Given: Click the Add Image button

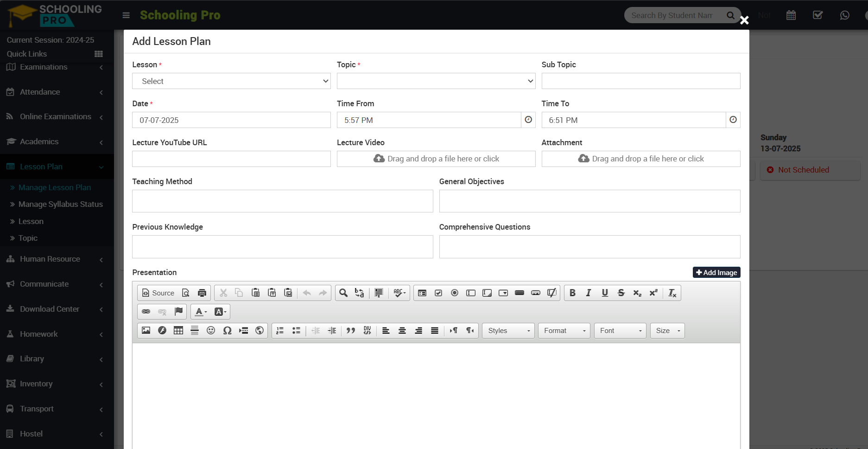Looking at the screenshot, I should 716,272.
